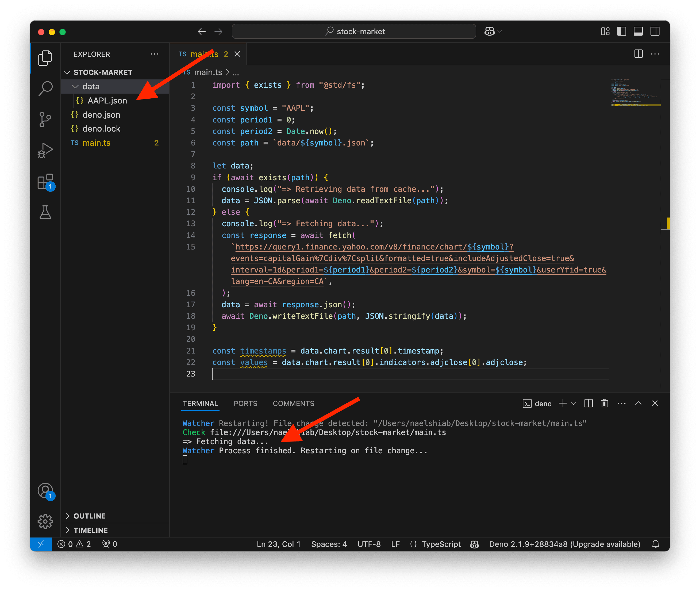Viewport: 700px width, 591px height.
Task: Select the main.ts editor tab
Action: tap(208, 54)
